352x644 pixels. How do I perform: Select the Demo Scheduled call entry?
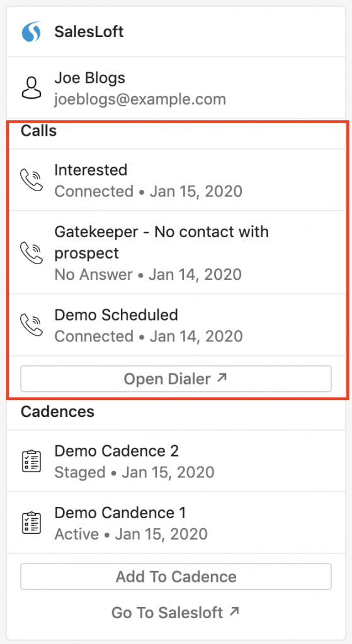coord(176,325)
